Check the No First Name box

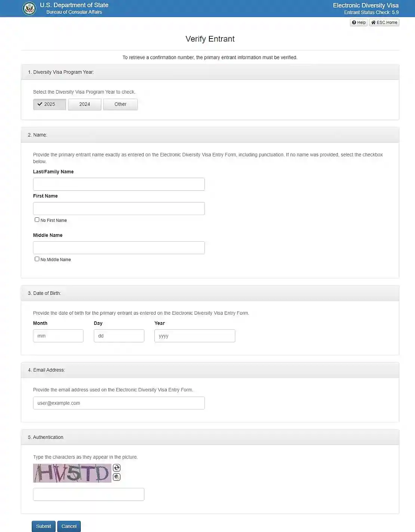tap(37, 220)
